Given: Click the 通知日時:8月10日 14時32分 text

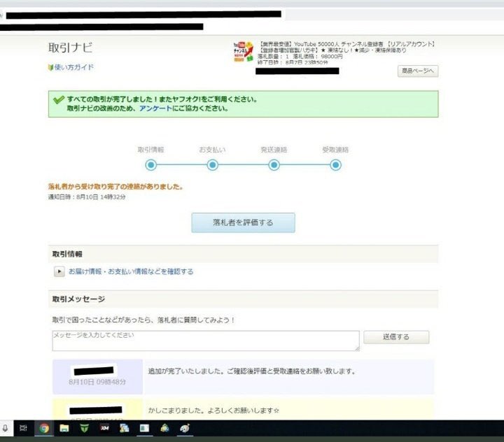Looking at the screenshot, I should pos(87,197).
